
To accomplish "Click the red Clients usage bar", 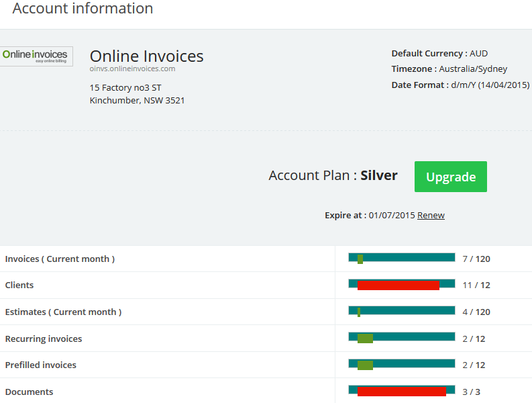I will (398, 285).
